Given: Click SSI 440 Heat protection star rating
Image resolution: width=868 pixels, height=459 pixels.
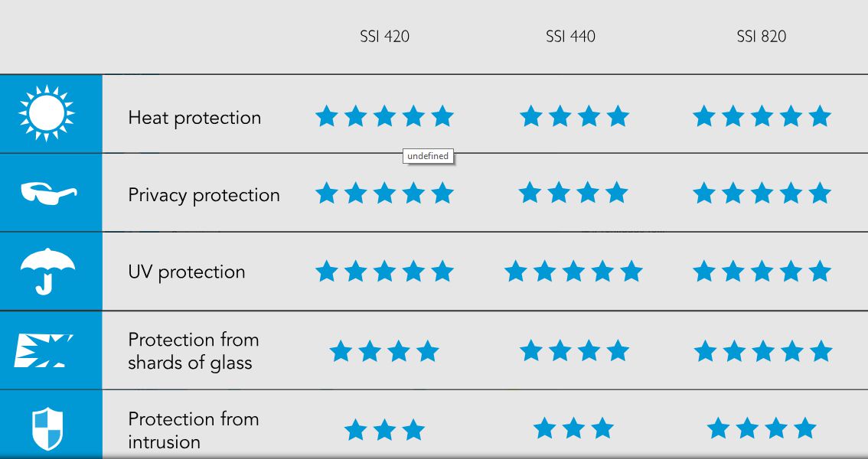Looking at the screenshot, I should (x=574, y=116).
